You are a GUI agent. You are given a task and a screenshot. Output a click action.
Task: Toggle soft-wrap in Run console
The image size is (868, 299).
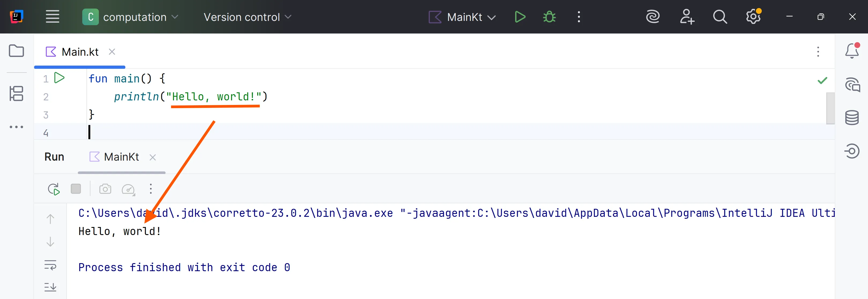(x=50, y=265)
